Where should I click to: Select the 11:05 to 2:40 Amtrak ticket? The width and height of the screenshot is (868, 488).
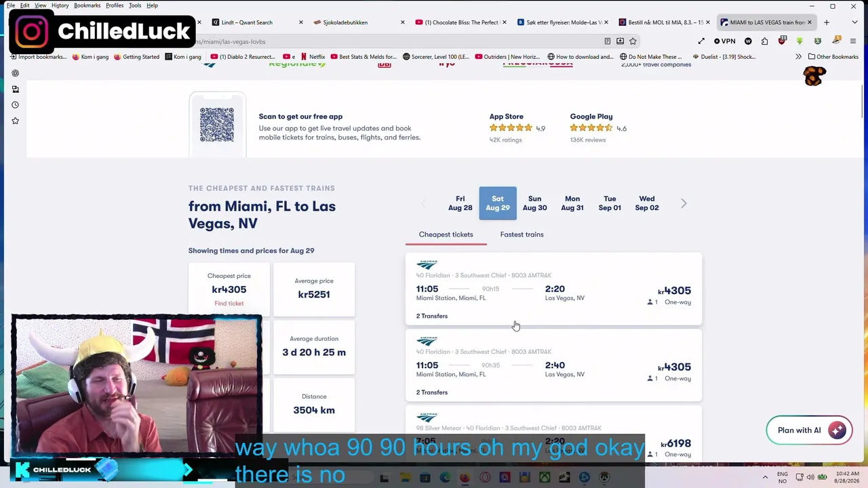tap(553, 366)
